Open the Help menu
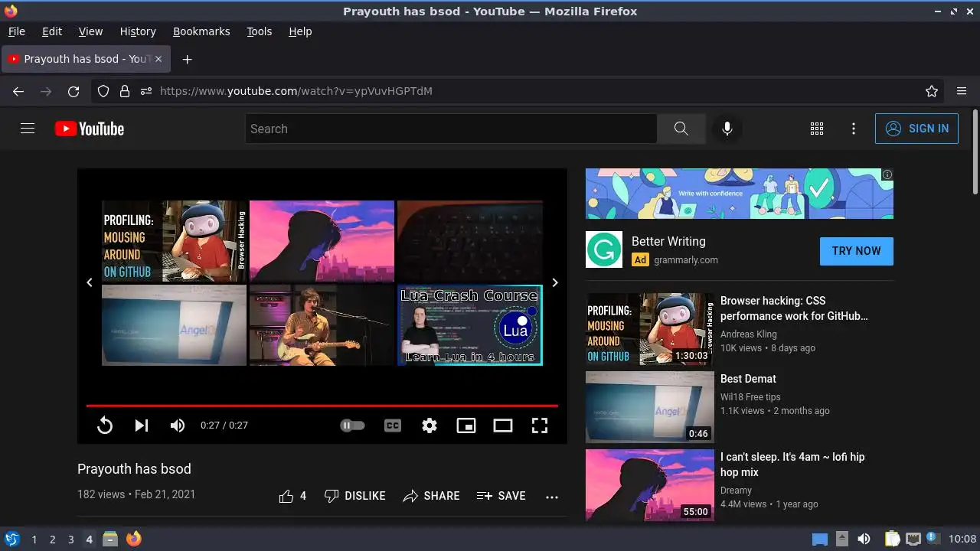This screenshot has width=980, height=551. [x=300, y=31]
